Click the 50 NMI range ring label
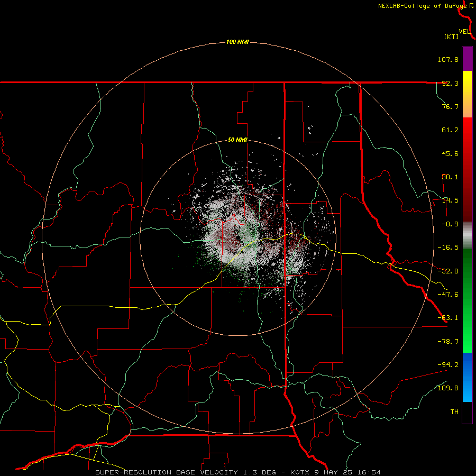Screen dimensions: 476x476 click(237, 140)
